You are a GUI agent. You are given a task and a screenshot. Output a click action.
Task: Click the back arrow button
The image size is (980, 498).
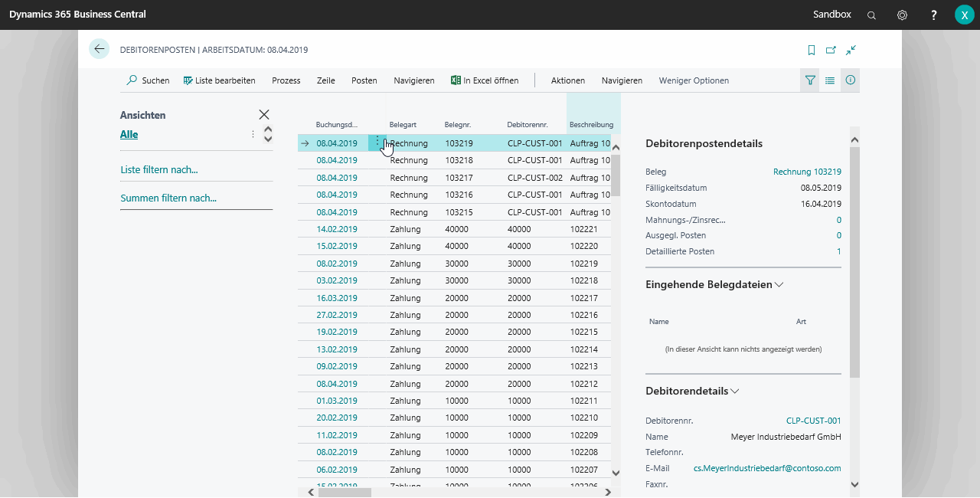point(99,49)
